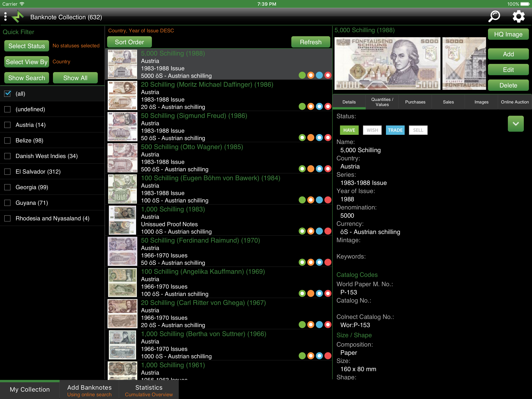The image size is (532, 399).
Task: Open the banknote front image thumbnail
Action: 387,64
